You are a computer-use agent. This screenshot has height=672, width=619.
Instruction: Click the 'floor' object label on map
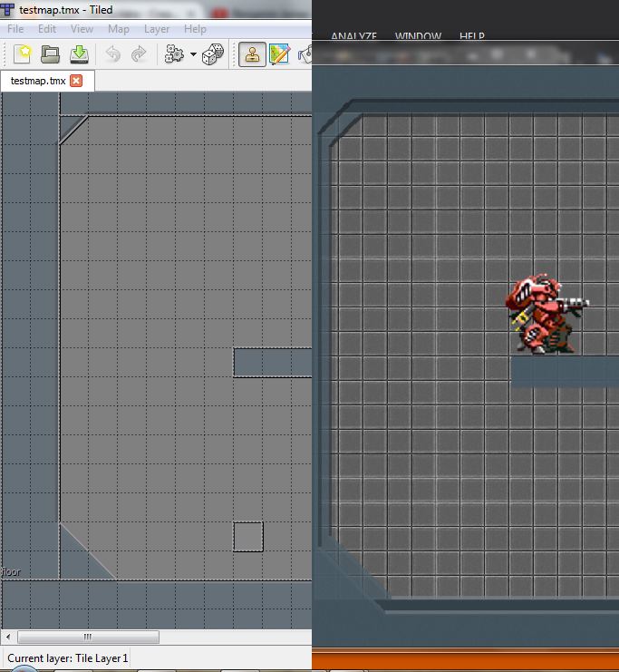tap(11, 571)
